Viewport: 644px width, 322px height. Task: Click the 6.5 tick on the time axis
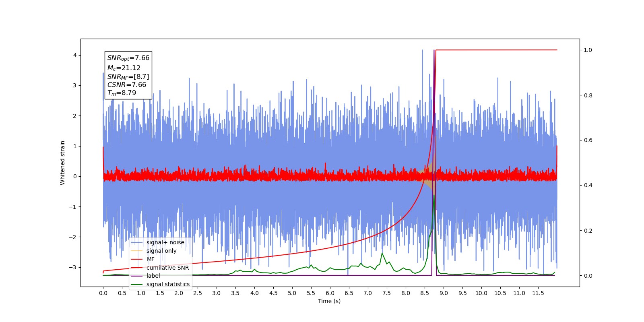tap(349, 293)
